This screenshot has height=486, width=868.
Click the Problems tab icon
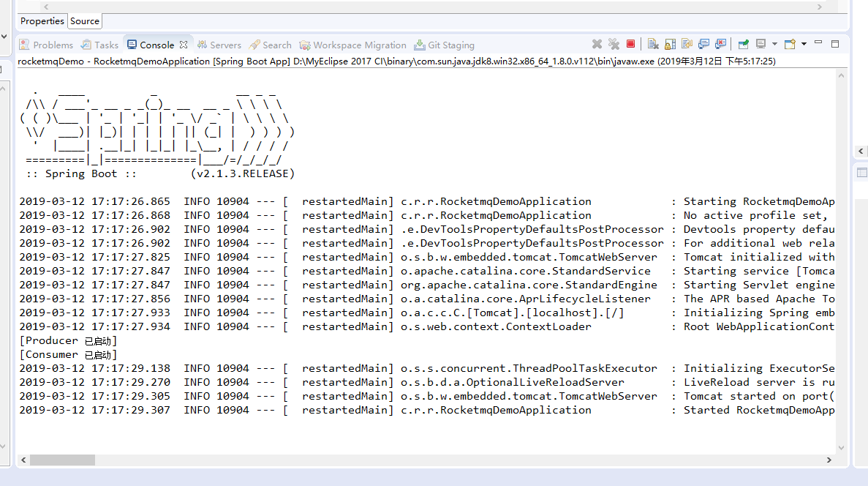click(24, 45)
